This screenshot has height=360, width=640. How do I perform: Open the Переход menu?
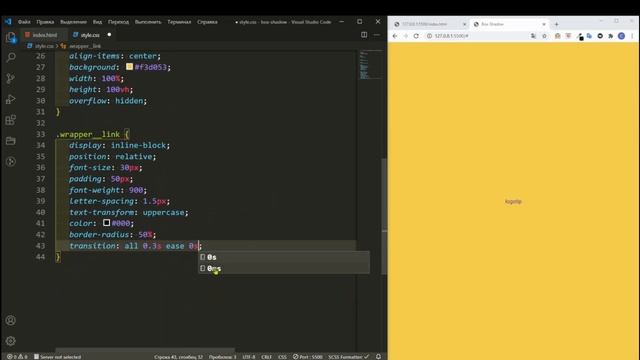tap(118, 22)
